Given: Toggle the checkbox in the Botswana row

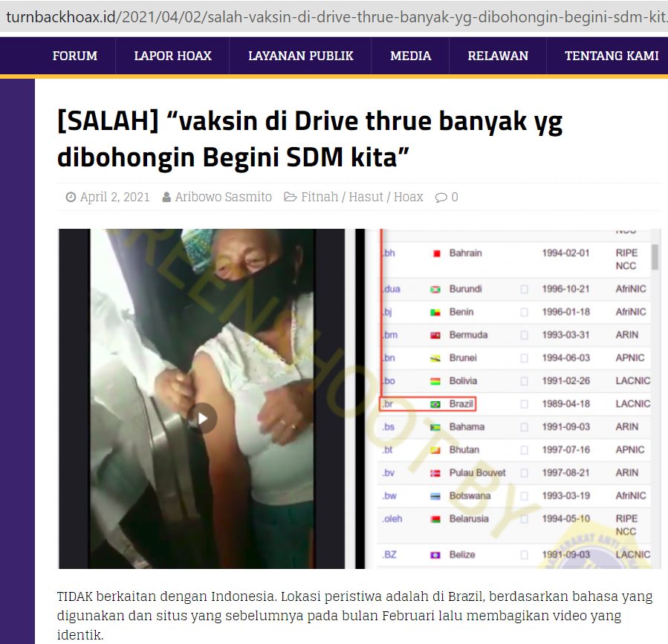Looking at the screenshot, I should tap(525, 496).
